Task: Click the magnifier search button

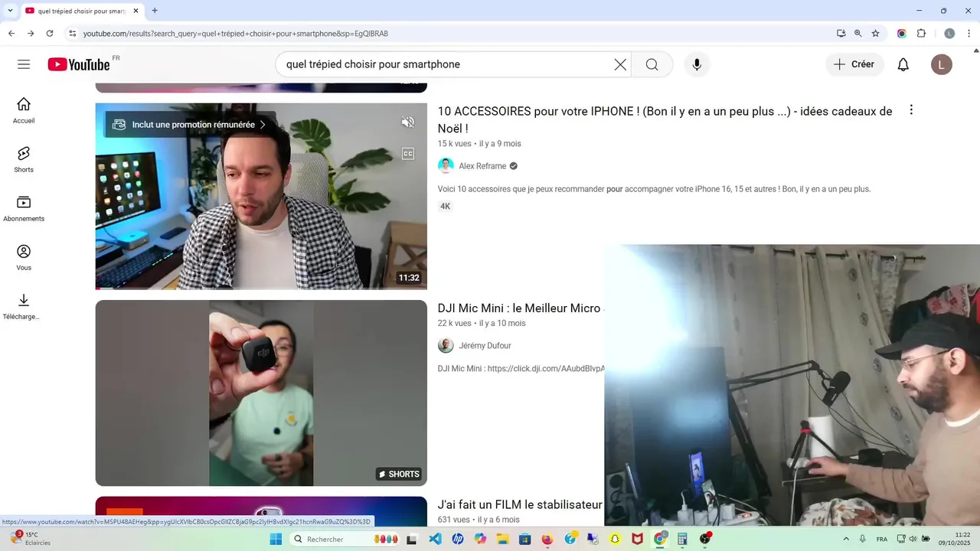Action: click(652, 64)
